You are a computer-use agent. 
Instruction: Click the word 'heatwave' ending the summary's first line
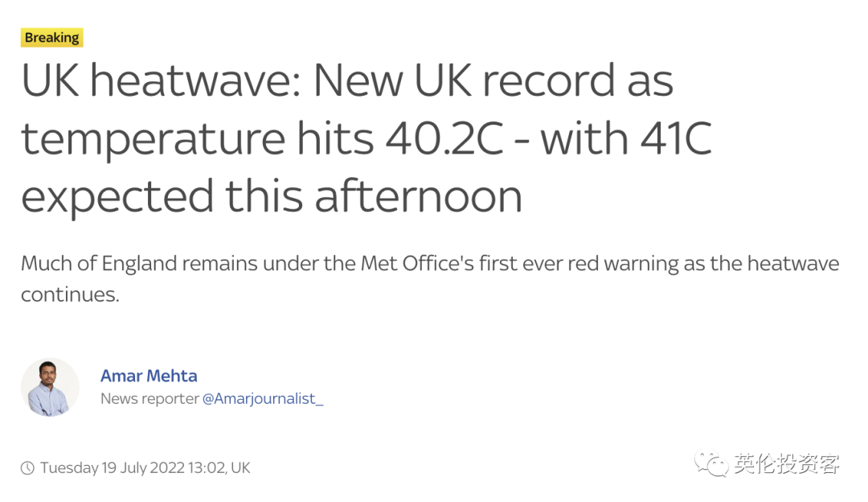point(793,264)
